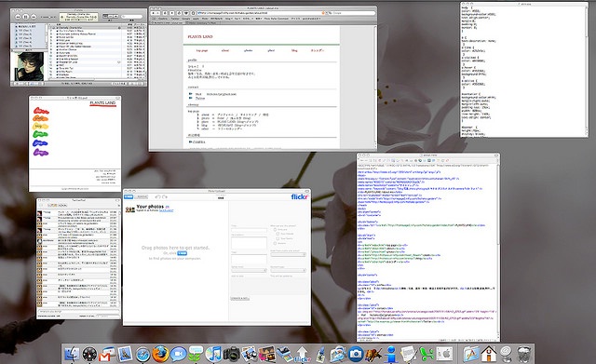Click the iTunes next track button

pos(34,17)
